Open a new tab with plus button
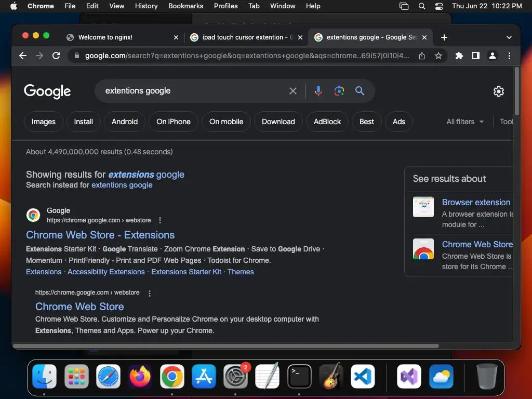 pos(444,37)
